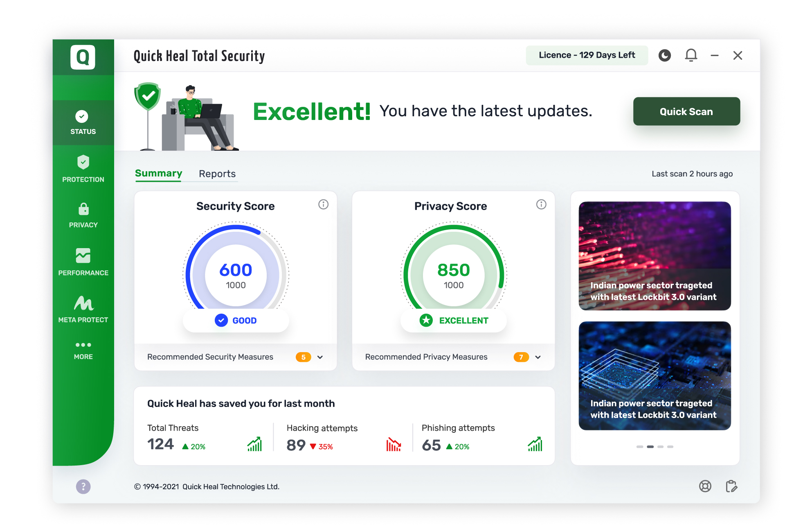Switch to the Reports tab
The image size is (812, 529).
(x=217, y=174)
